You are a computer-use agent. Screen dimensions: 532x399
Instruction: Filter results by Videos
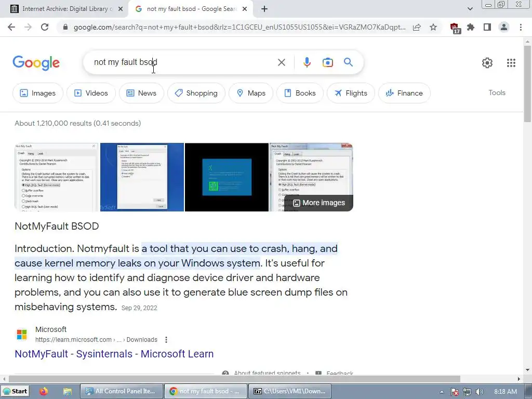91,93
